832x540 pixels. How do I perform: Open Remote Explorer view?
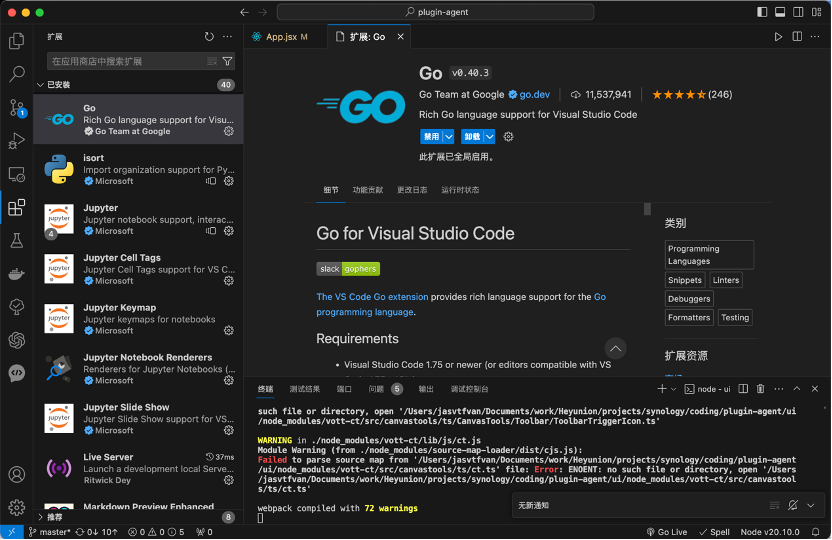click(x=16, y=174)
